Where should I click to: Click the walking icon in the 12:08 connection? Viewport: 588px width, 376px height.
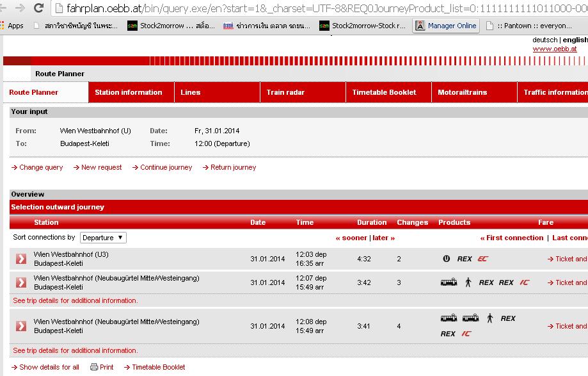489,318
